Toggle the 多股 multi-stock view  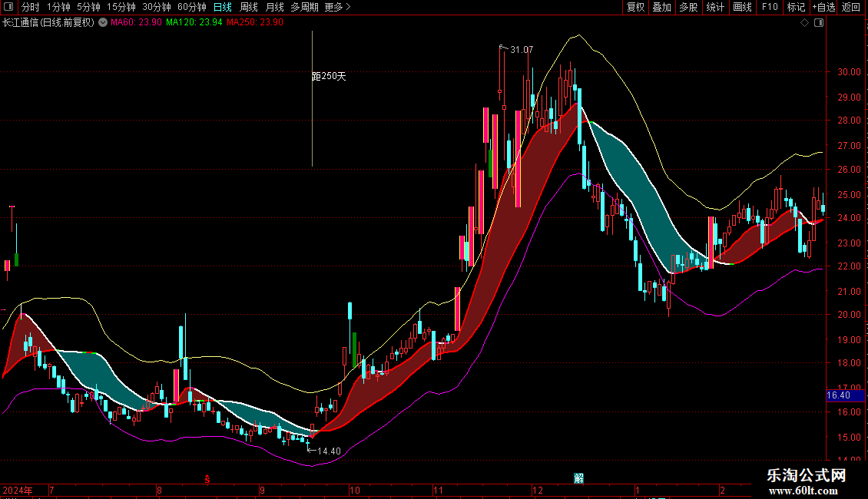[x=688, y=7]
